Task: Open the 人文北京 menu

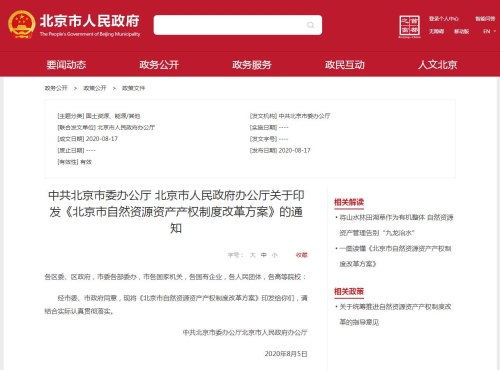Action: click(438, 65)
